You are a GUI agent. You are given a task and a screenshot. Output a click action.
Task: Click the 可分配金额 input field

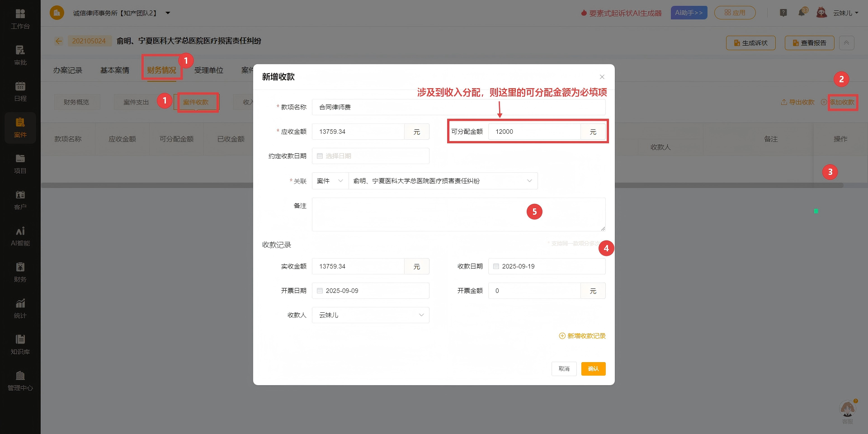(534, 132)
